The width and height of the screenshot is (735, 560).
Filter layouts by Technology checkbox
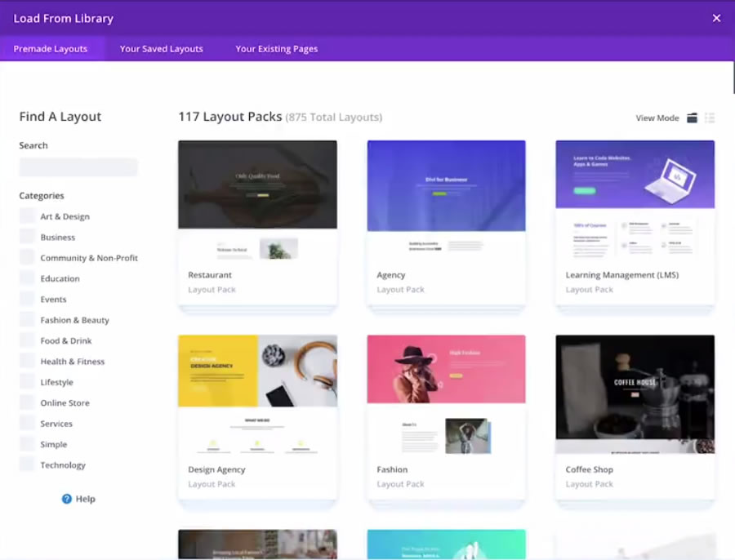(x=27, y=464)
